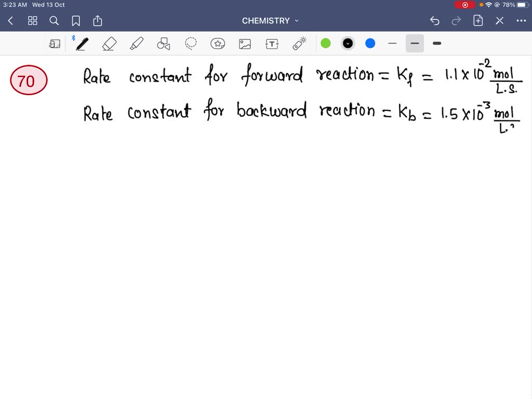This screenshot has height=399, width=532.
Task: Add a text box using the Text tool
Action: 272,43
